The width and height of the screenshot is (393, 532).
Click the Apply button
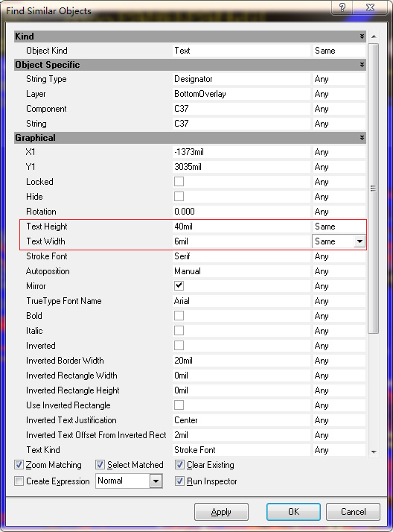(x=221, y=512)
